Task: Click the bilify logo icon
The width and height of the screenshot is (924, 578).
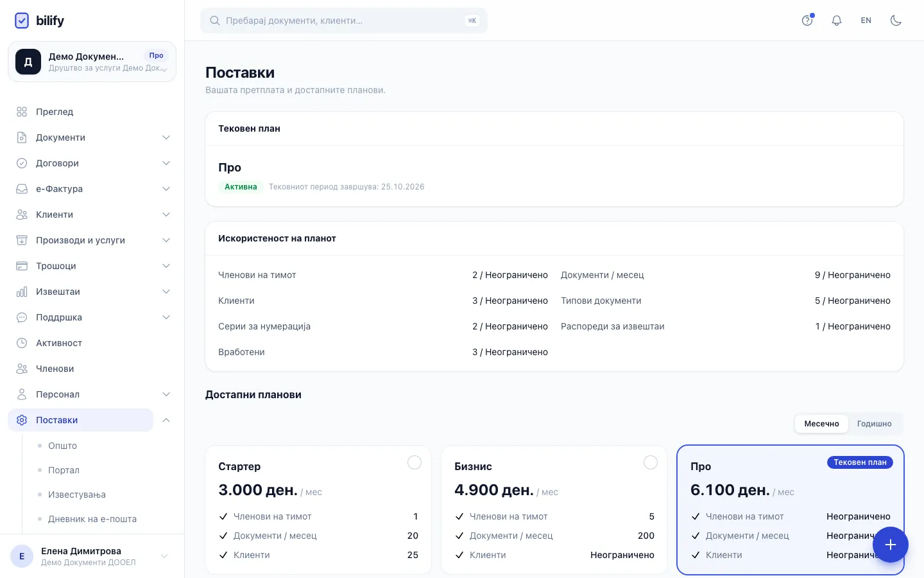Action: pos(22,21)
